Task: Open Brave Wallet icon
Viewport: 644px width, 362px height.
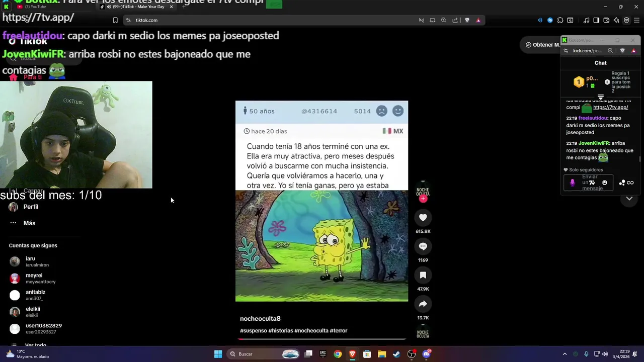Action: [606, 20]
